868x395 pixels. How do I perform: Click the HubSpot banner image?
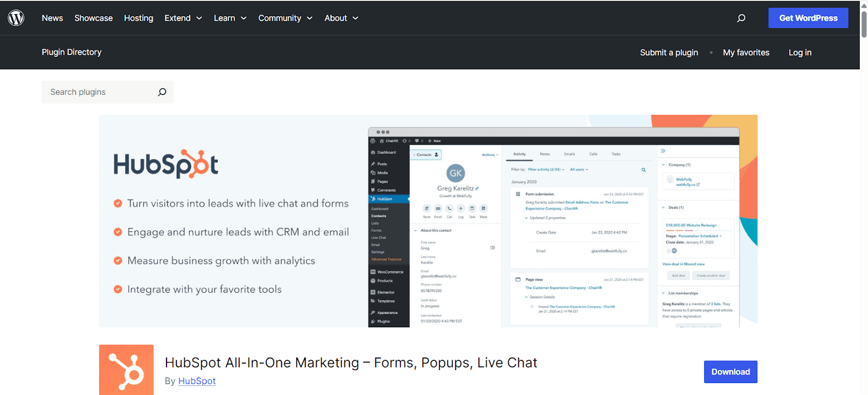pyautogui.click(x=428, y=221)
